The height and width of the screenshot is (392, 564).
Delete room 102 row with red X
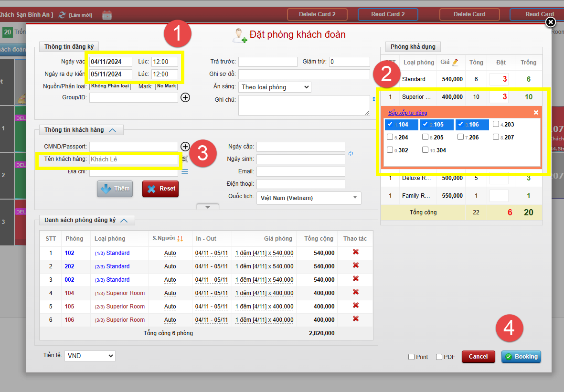pyautogui.click(x=355, y=252)
